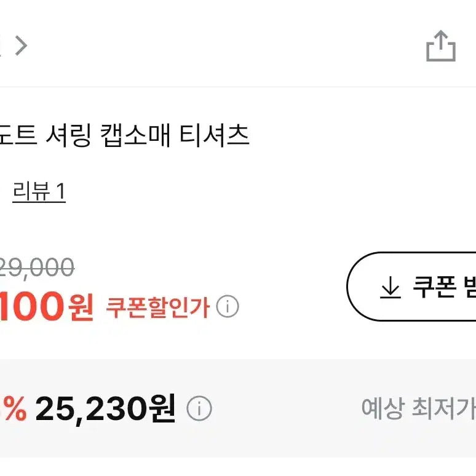Click the word 캡소매 in the product name
476x476 pixels.
(135, 135)
